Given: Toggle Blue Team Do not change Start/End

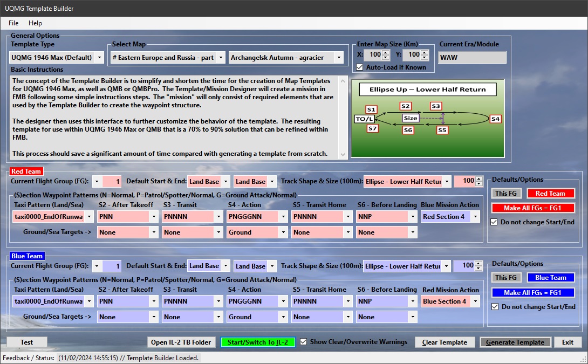Looking at the screenshot, I should pos(495,307).
